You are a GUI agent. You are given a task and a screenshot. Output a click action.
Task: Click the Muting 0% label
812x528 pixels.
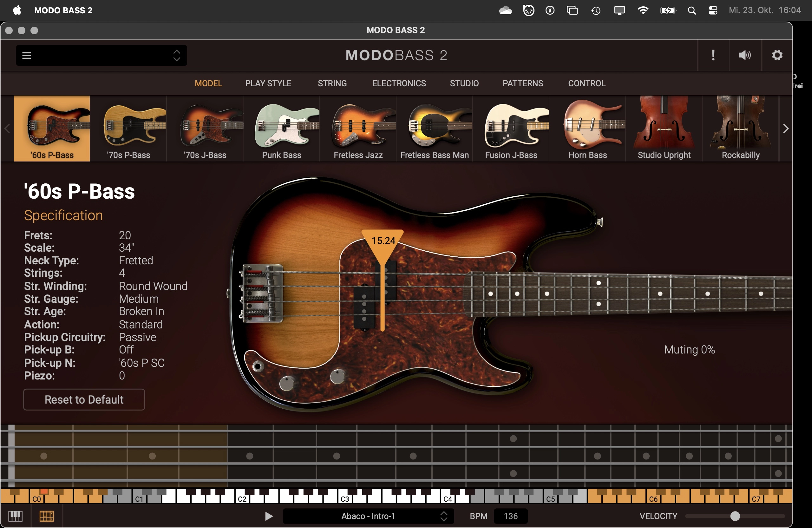pos(689,349)
